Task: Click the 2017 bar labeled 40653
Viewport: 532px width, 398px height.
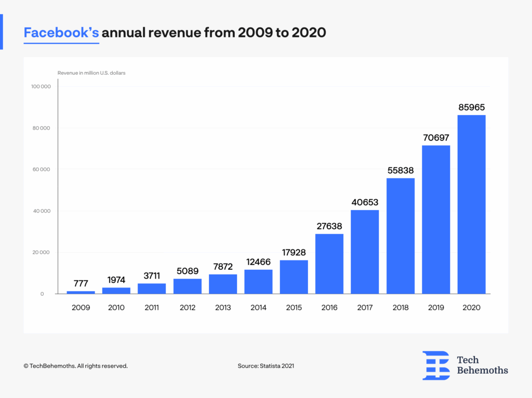Action: [365, 252]
